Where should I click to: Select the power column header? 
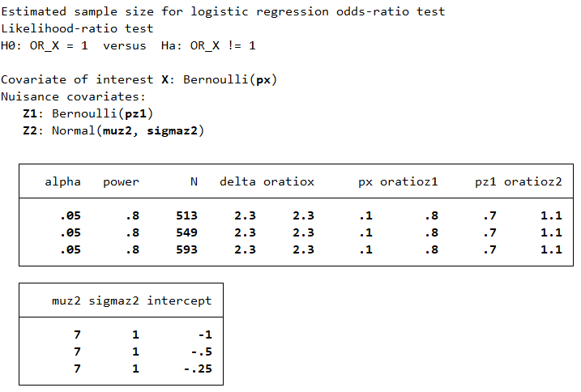click(121, 181)
